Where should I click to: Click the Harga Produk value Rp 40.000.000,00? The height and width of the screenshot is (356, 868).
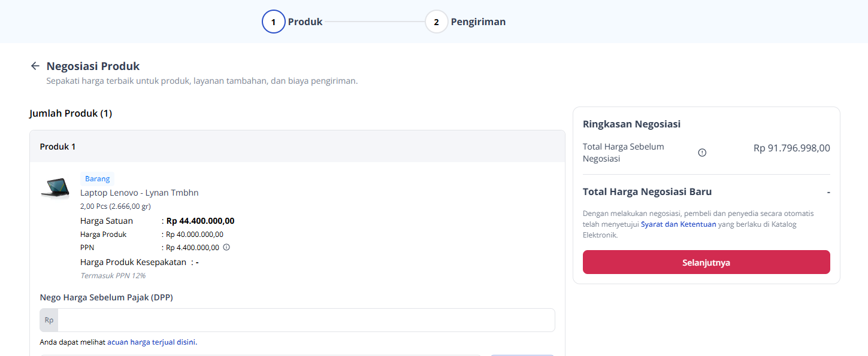pyautogui.click(x=195, y=235)
